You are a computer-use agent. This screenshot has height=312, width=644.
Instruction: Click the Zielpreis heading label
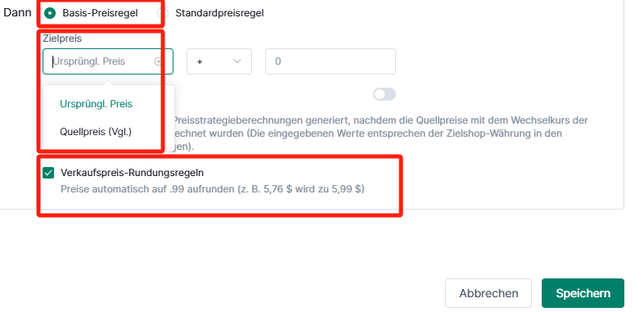click(x=62, y=38)
